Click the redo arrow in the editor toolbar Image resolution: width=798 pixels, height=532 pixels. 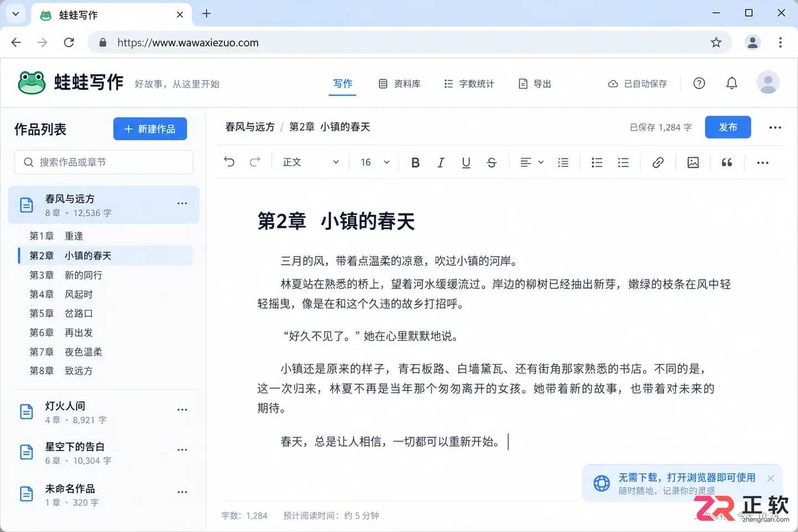[x=255, y=162]
